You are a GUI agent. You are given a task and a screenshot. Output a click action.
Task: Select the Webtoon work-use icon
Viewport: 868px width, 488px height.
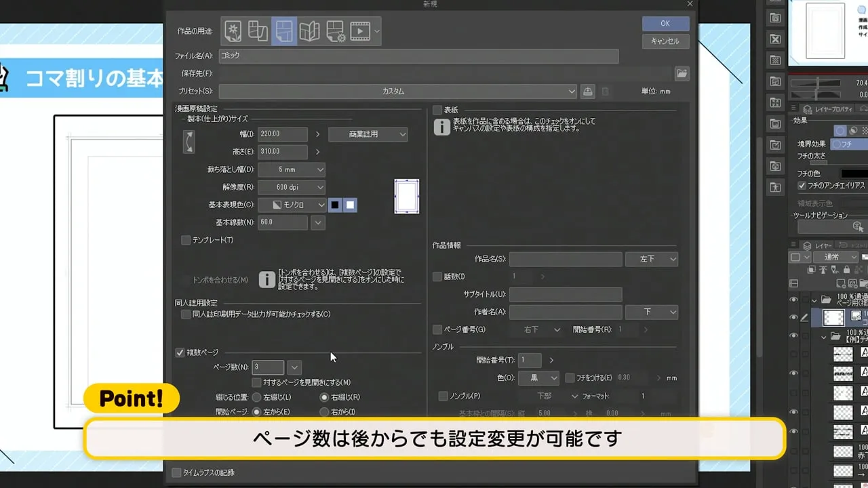pos(258,30)
